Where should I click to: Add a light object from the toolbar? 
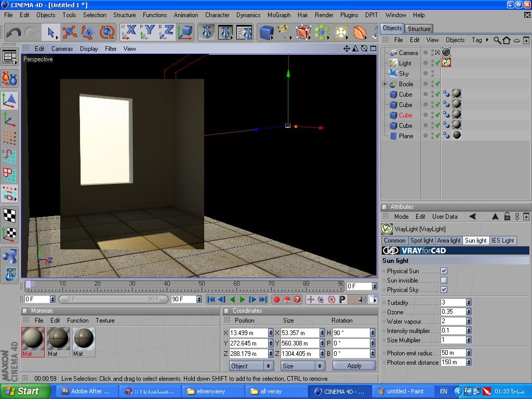point(340,33)
